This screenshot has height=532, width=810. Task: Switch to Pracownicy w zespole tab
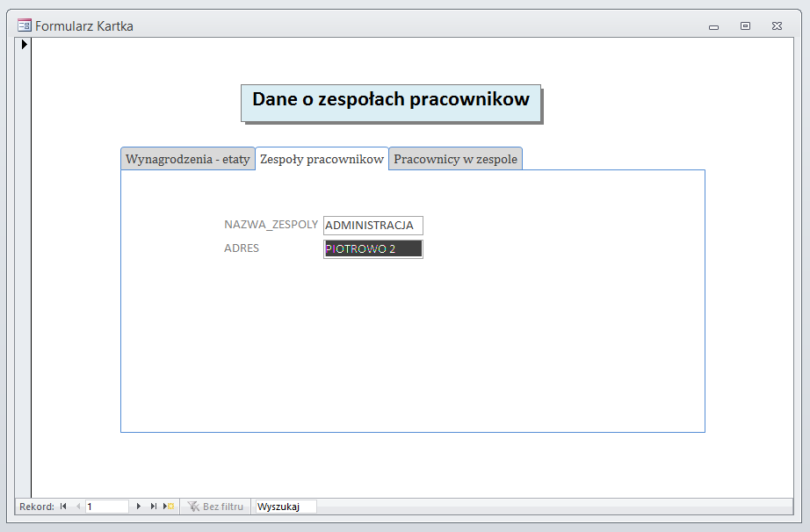coord(455,159)
